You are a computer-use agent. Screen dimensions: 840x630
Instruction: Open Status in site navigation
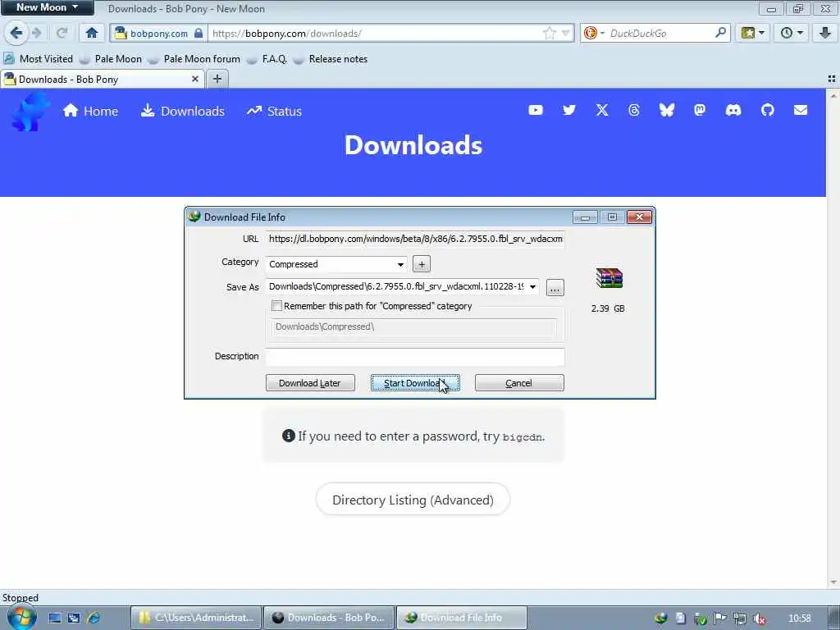tap(274, 111)
